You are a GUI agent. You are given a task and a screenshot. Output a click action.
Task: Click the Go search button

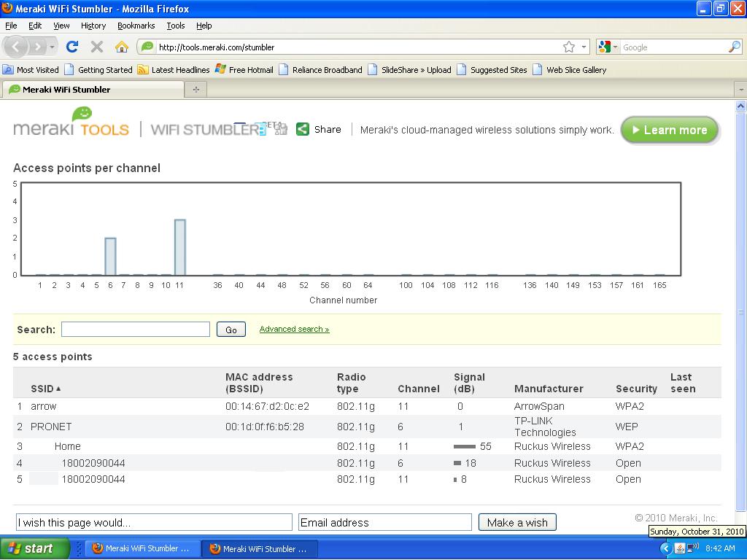click(x=231, y=330)
